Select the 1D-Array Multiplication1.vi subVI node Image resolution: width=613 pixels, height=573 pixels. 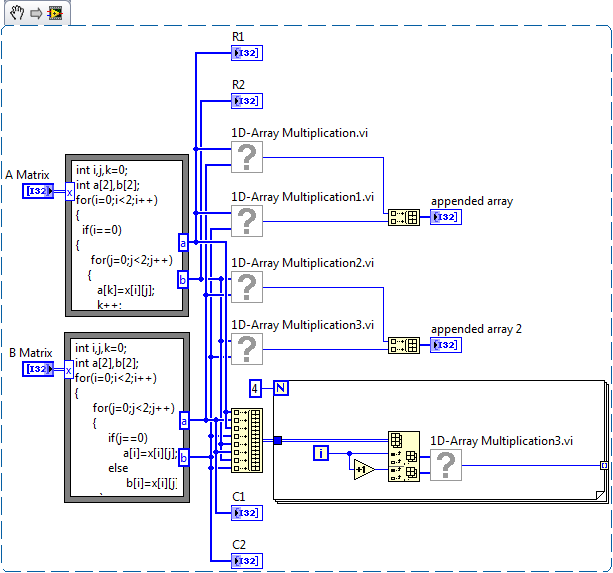tap(247, 221)
